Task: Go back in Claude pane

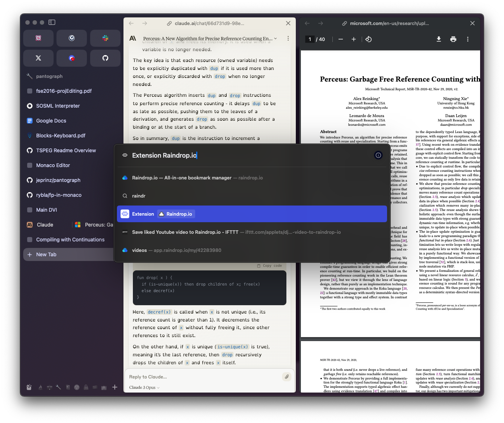Action: click(x=131, y=23)
